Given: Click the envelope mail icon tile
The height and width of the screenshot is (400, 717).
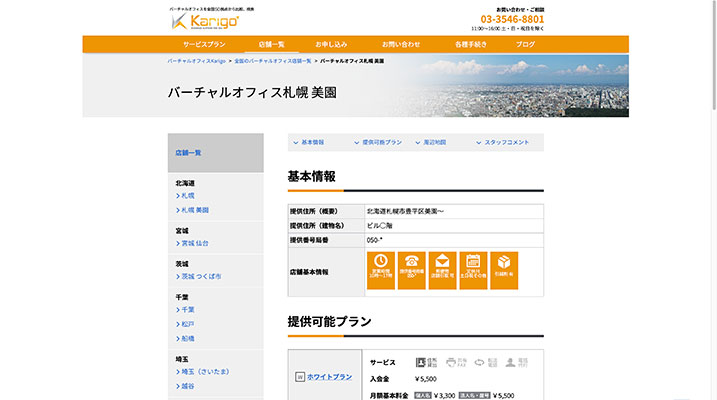Looking at the screenshot, I should (442, 270).
